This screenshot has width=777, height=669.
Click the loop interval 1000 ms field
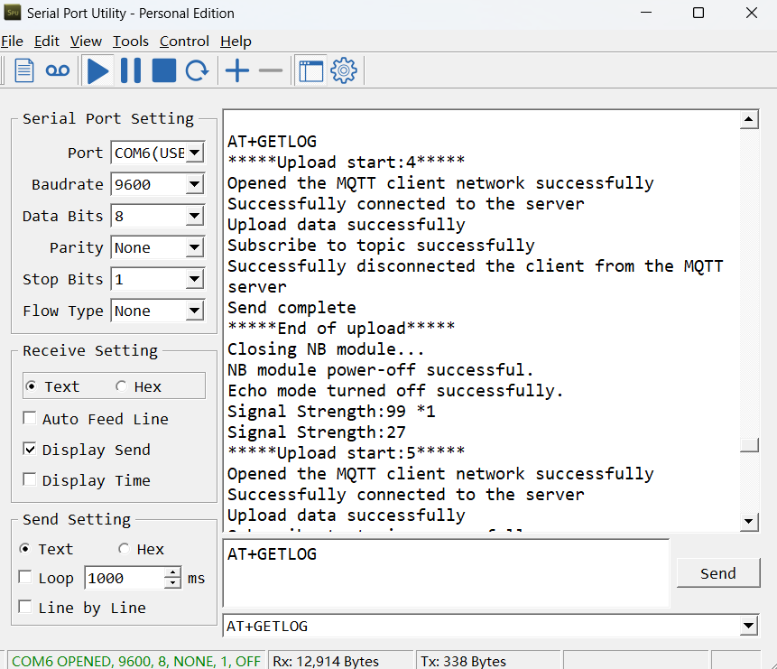pos(124,578)
